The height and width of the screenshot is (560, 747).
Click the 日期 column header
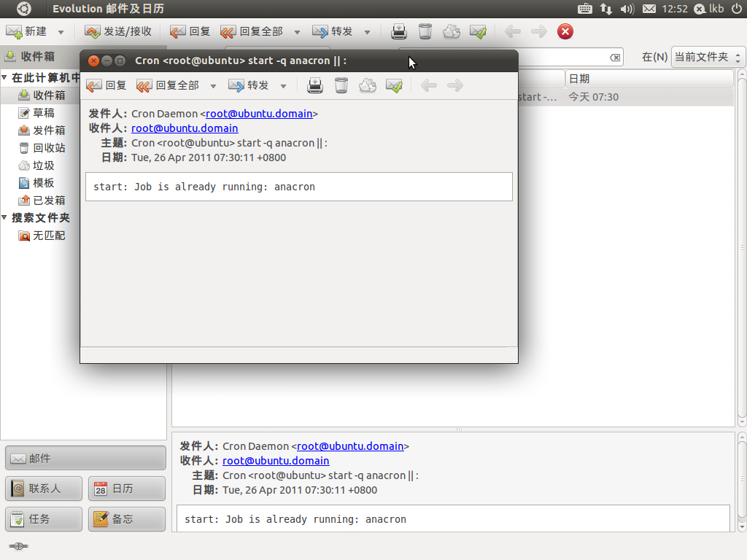coord(649,79)
